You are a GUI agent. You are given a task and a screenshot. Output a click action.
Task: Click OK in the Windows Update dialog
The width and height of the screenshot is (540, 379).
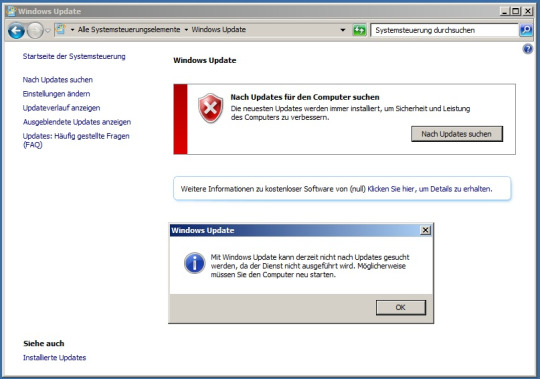[x=401, y=307]
